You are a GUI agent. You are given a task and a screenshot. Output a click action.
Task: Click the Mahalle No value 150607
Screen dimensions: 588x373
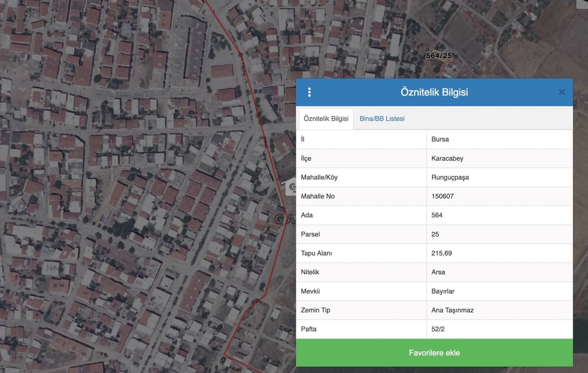point(442,196)
